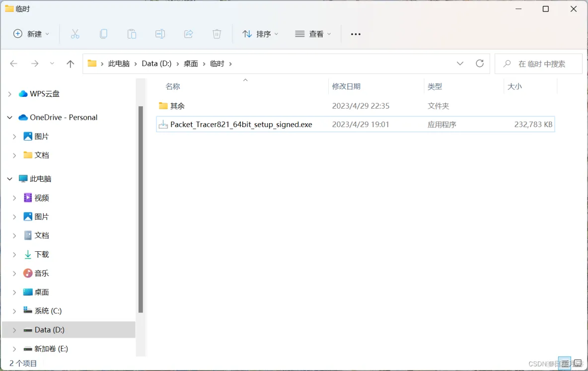The height and width of the screenshot is (371, 588).
Task: Switch to details view icon in status bar
Action: point(564,363)
